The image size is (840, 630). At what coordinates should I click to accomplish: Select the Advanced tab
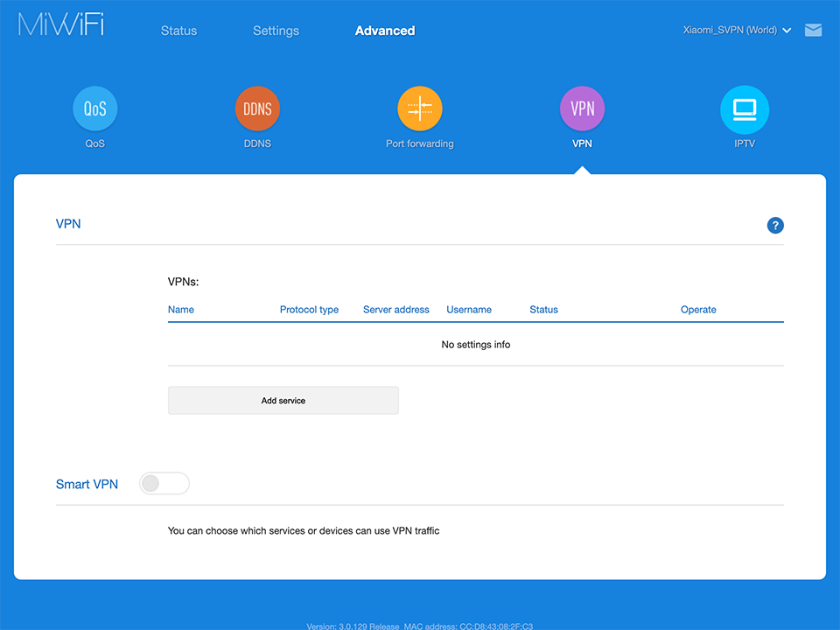click(x=385, y=31)
